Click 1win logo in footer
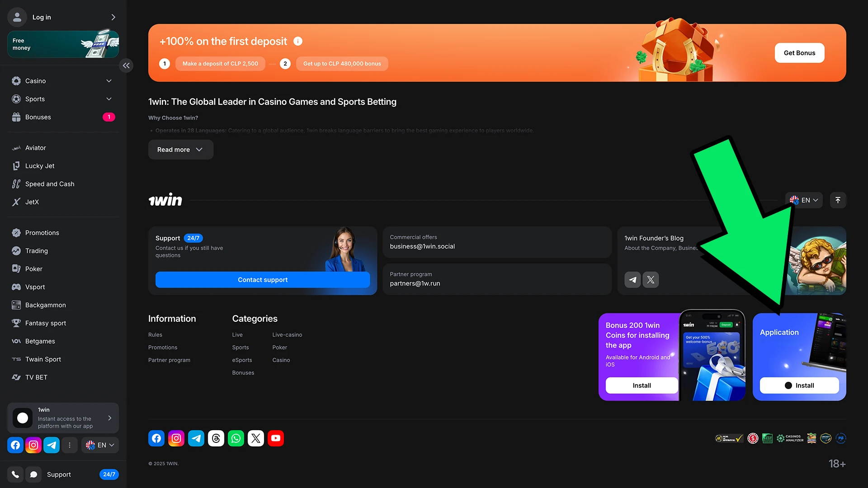Image resolution: width=868 pixels, height=488 pixels. (x=165, y=200)
